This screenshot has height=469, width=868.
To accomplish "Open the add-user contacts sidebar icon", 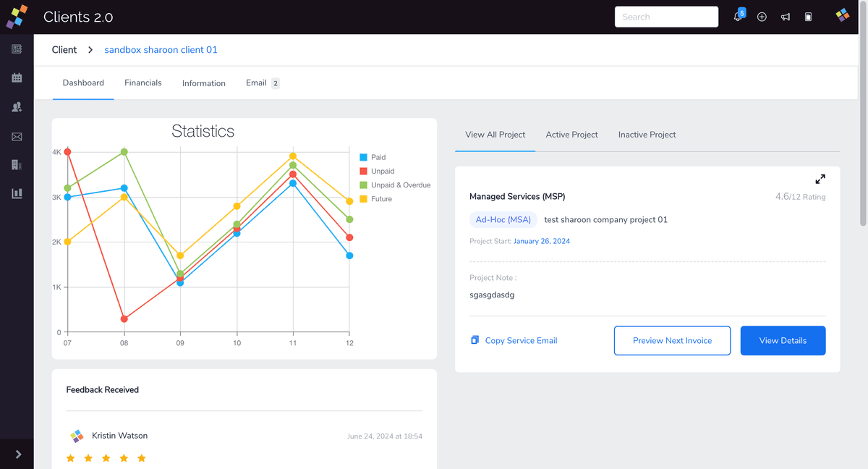I will (x=17, y=107).
